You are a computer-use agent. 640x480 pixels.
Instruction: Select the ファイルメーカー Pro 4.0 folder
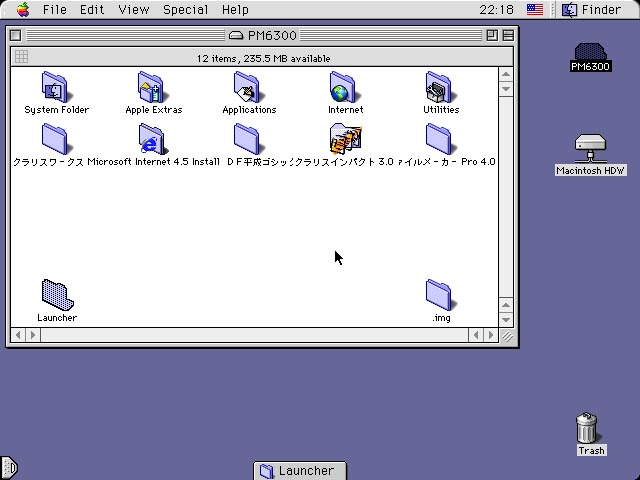(x=440, y=139)
